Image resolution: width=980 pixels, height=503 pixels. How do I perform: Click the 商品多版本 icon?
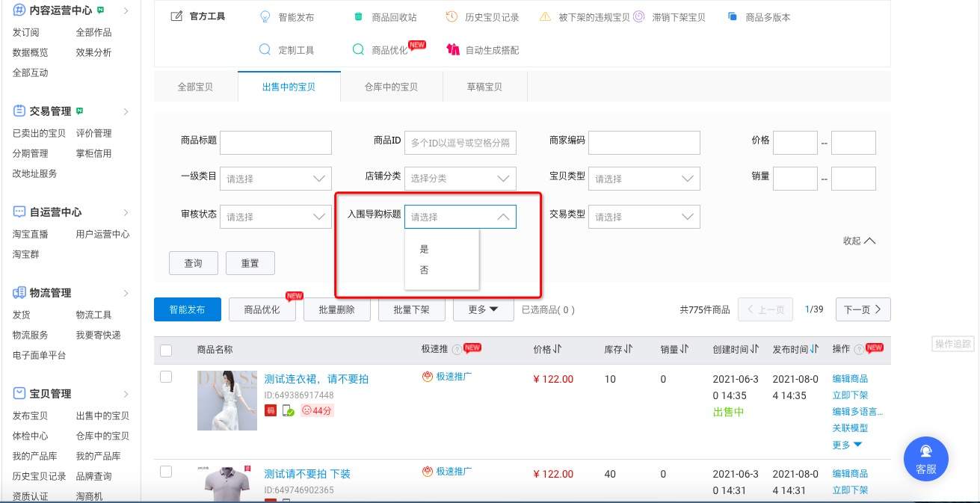pyautogui.click(x=732, y=16)
